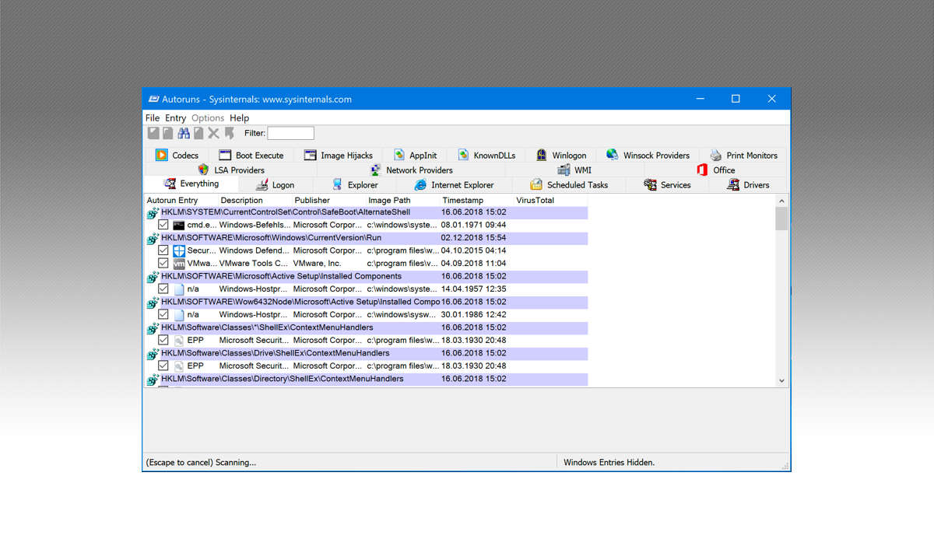Open the Winsock Providers tab
The width and height of the screenshot is (934, 560).
coord(648,155)
